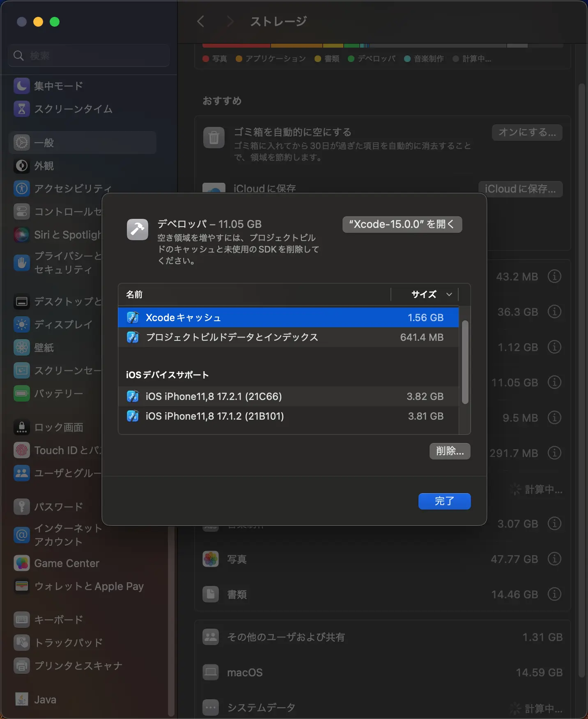Click info icon beside 1.12 GB
This screenshot has height=719, width=588.
tap(554, 347)
